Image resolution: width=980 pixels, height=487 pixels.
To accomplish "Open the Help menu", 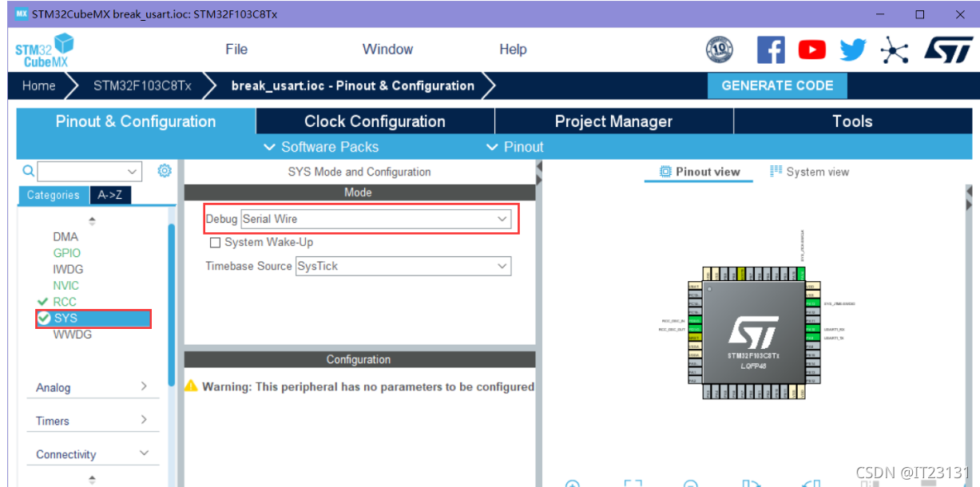I will click(x=513, y=49).
